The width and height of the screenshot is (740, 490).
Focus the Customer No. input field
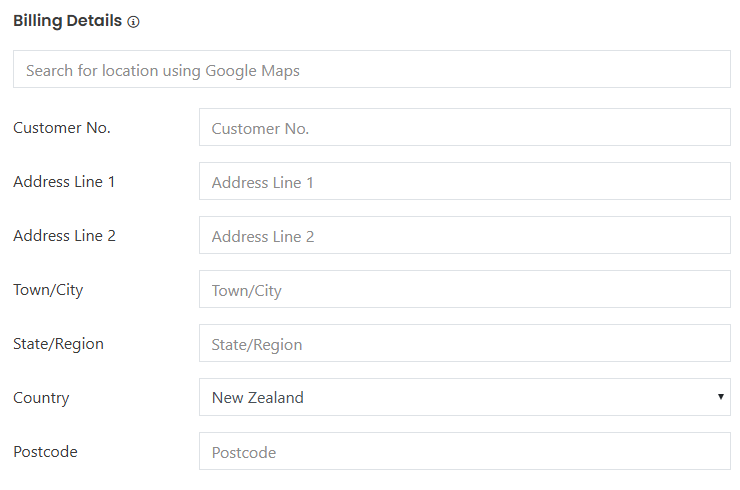[464, 128]
